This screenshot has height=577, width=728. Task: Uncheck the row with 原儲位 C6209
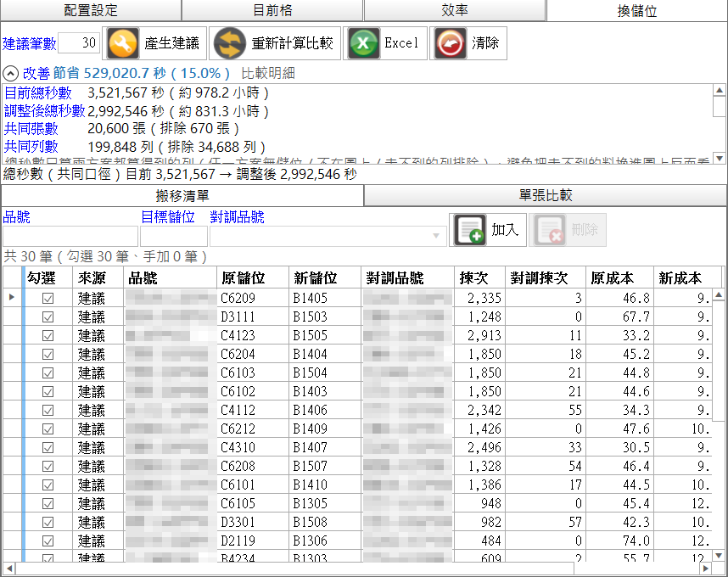48,298
